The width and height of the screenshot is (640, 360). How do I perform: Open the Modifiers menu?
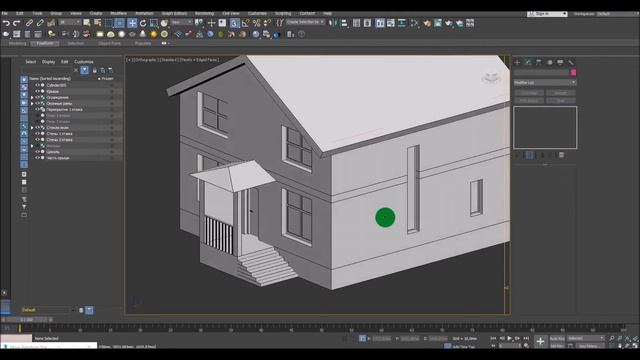tap(118, 13)
